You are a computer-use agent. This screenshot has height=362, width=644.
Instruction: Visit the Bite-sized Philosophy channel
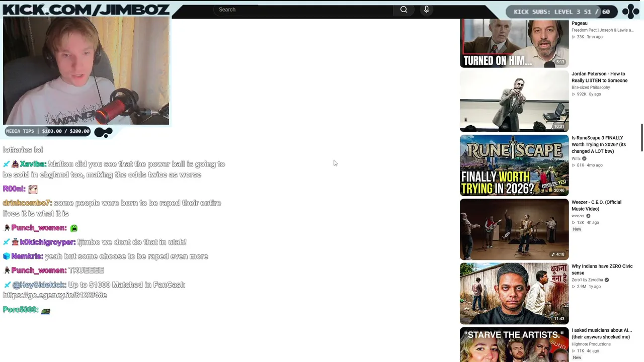point(591,87)
